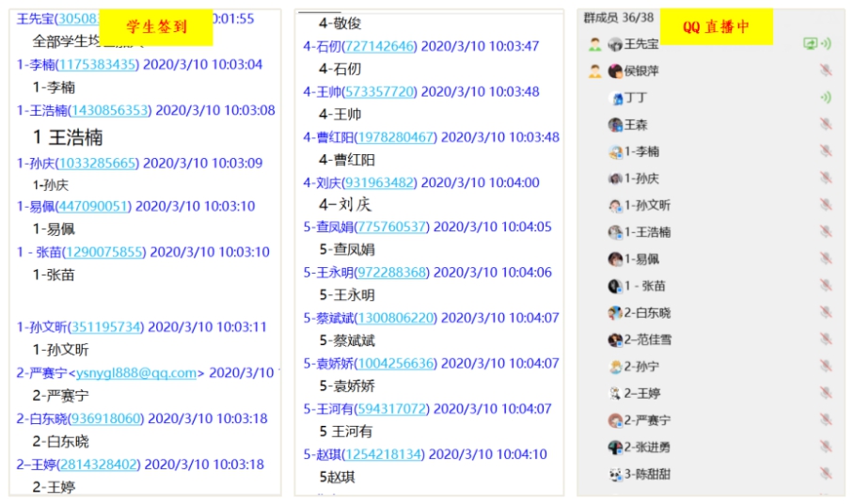Click the screen-share icon beside 王先宝
The image size is (854, 504).
(809, 43)
